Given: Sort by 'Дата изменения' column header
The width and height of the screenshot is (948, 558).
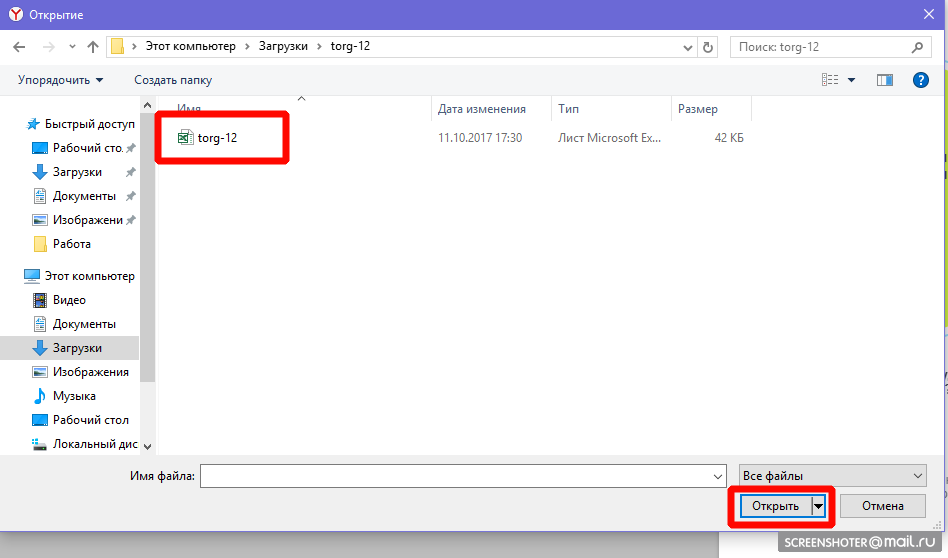Looking at the screenshot, I should (x=481, y=109).
